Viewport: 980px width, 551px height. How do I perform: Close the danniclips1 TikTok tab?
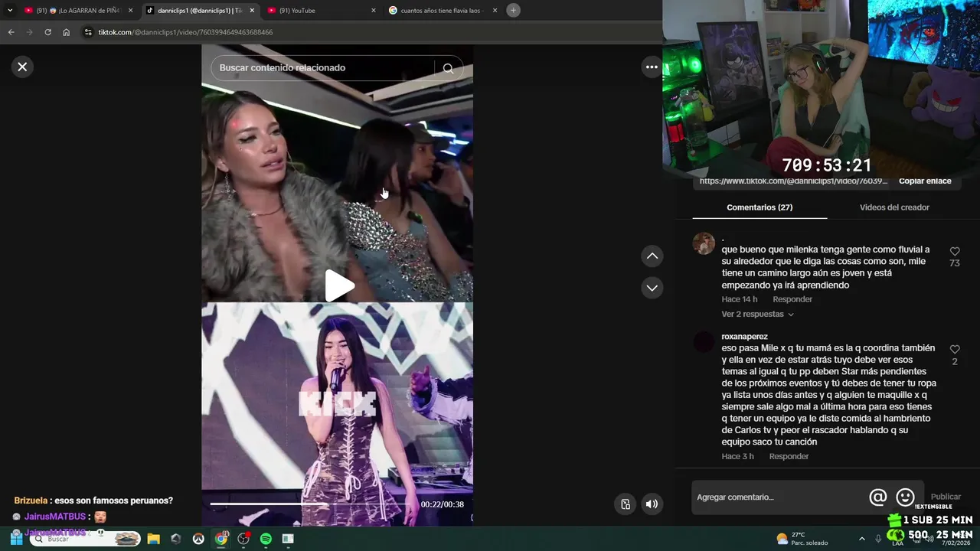click(x=252, y=11)
